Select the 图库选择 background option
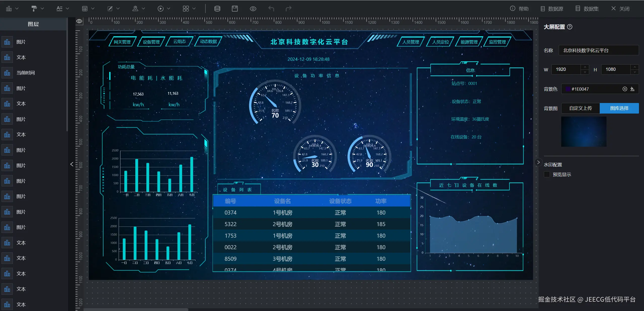Image resolution: width=644 pixels, height=311 pixels. tap(619, 108)
